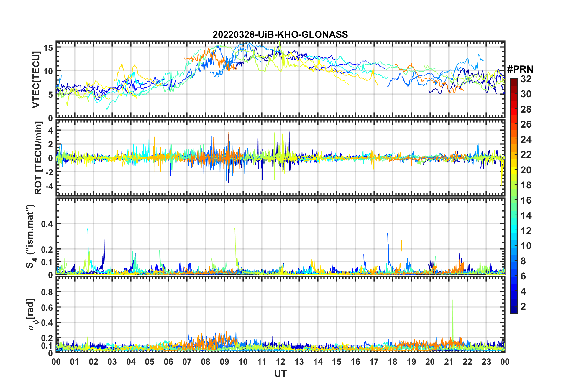The image size is (561, 392).
Task: Click the ROT [TECU/min] y-axis label
Action: click(38, 158)
